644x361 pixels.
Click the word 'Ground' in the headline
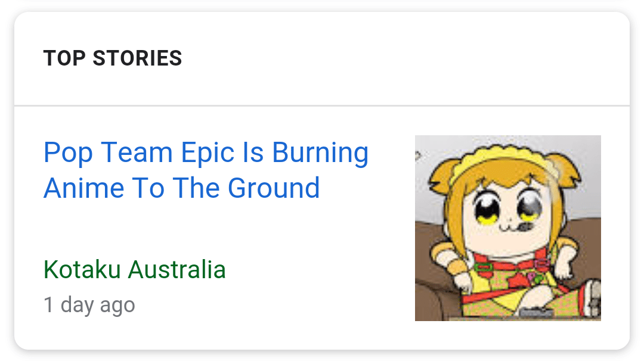[274, 188]
